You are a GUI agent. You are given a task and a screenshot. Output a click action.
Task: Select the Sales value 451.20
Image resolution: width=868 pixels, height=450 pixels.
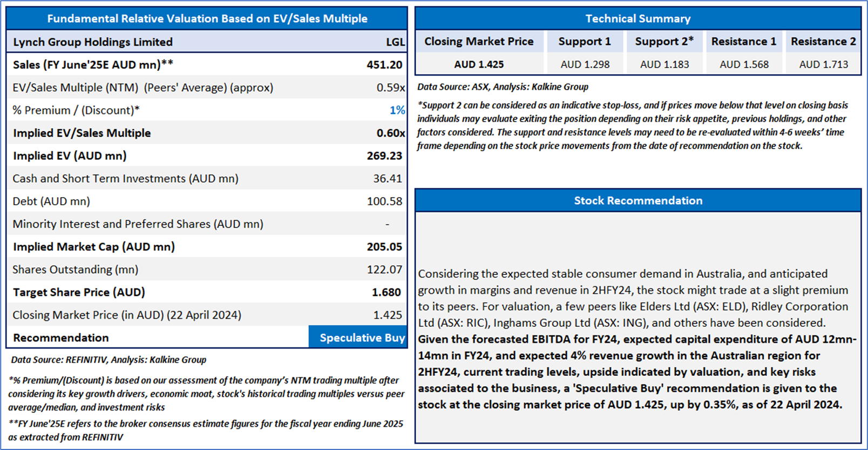point(384,65)
